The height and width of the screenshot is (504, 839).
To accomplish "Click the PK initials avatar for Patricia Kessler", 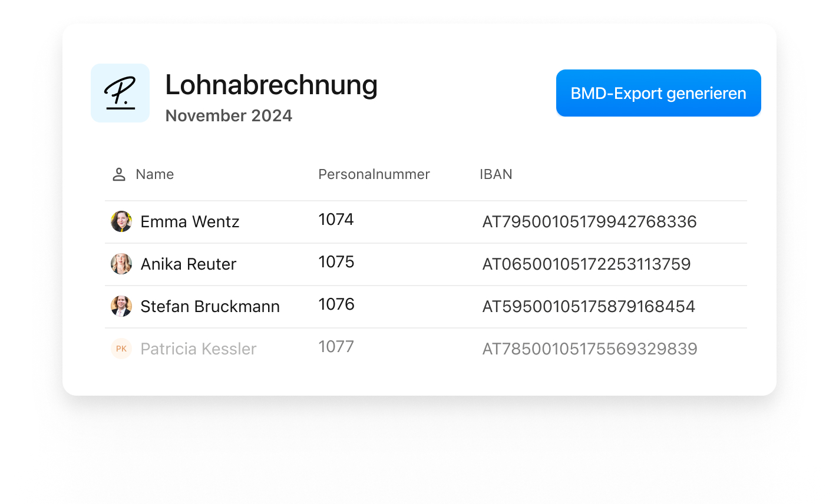I will tap(121, 349).
